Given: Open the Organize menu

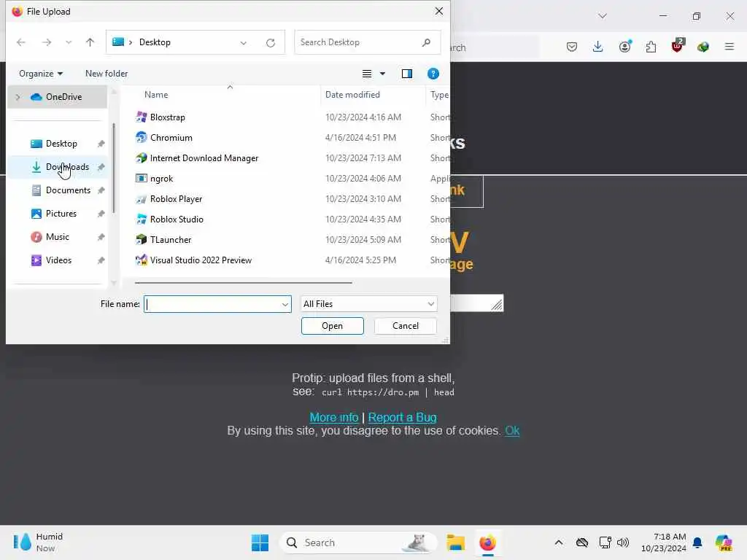Looking at the screenshot, I should tap(41, 74).
